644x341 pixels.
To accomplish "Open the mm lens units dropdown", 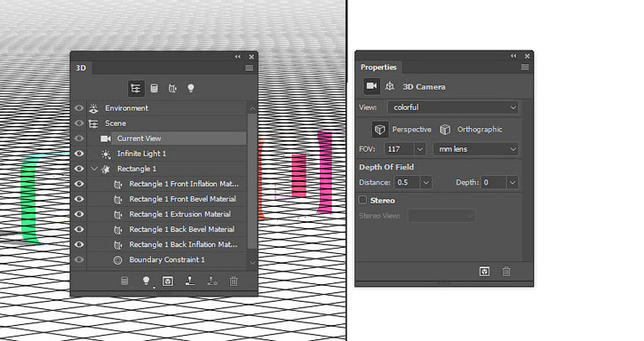I will pyautogui.click(x=475, y=149).
